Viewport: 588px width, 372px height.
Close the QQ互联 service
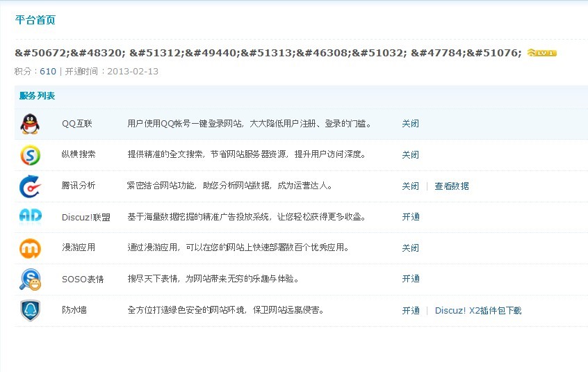410,124
